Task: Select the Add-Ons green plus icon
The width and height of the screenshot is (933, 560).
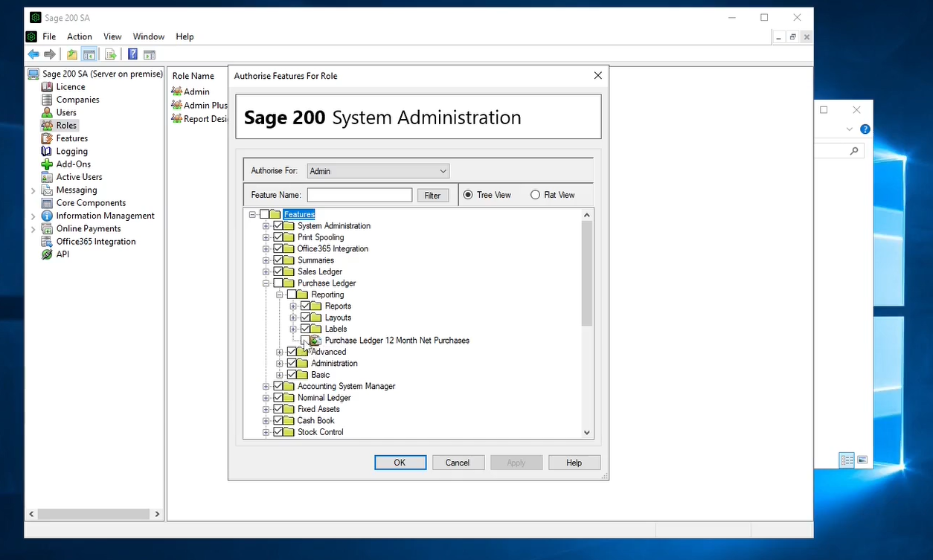Action: tap(48, 164)
